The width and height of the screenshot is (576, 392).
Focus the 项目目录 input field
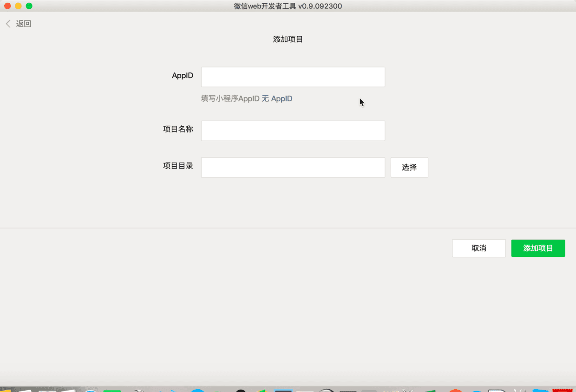pos(293,167)
